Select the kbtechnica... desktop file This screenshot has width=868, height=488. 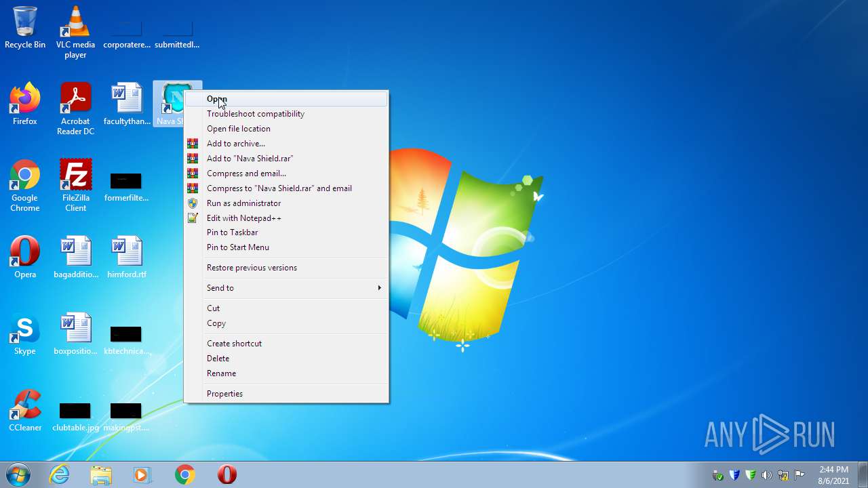[127, 340]
